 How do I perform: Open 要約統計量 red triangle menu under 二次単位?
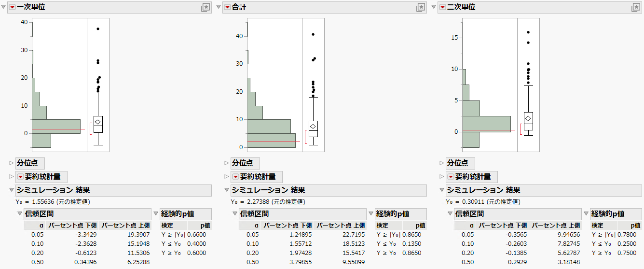[451, 177]
